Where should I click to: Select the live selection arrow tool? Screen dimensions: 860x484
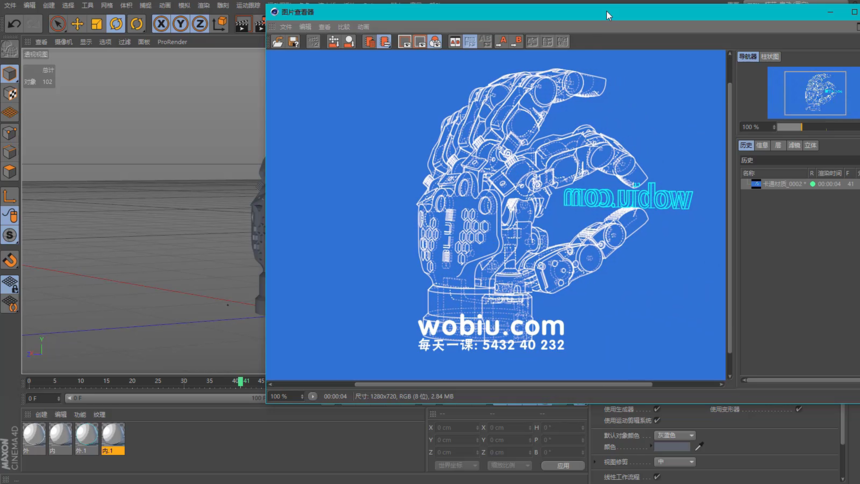tap(58, 24)
